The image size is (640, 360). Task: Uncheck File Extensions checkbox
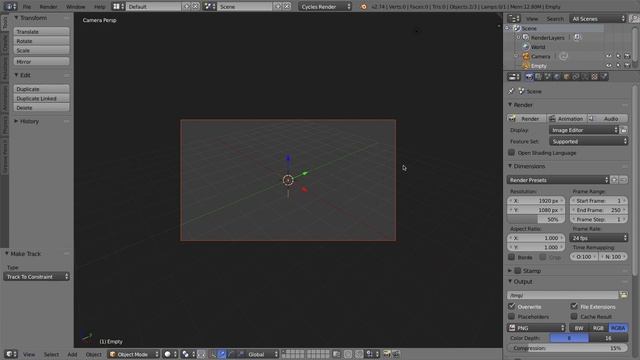574,306
